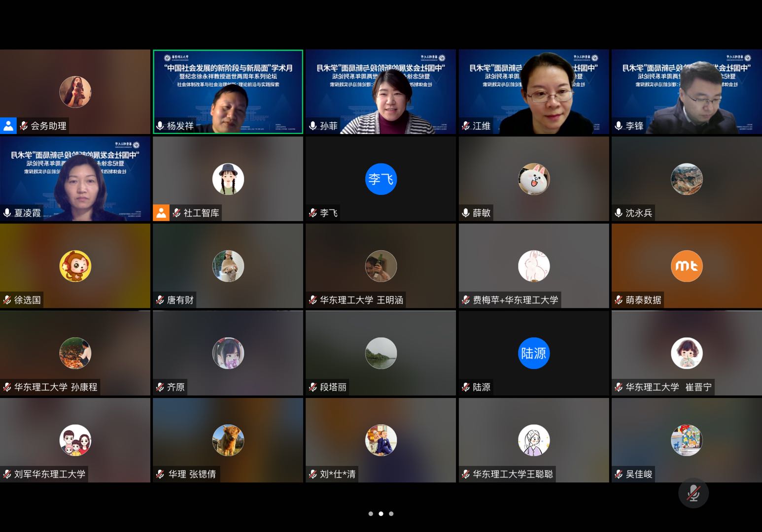Go to the first page dot indicator
Image resolution: width=762 pixels, height=532 pixels.
(371, 514)
